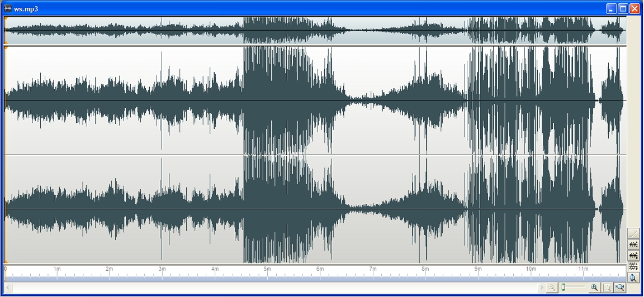Click the ws.mp3 window system icon
644x297 pixels.
point(7,8)
